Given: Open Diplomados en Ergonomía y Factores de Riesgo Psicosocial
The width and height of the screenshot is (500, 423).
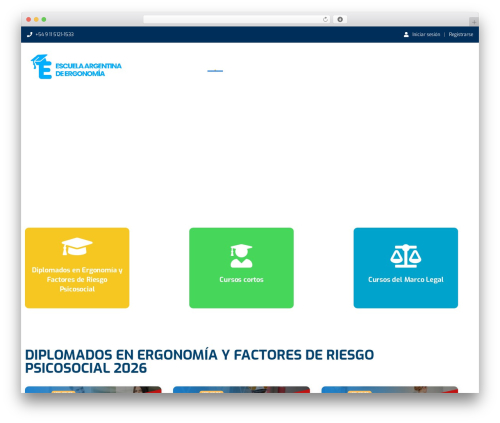Looking at the screenshot, I should coord(77,268).
